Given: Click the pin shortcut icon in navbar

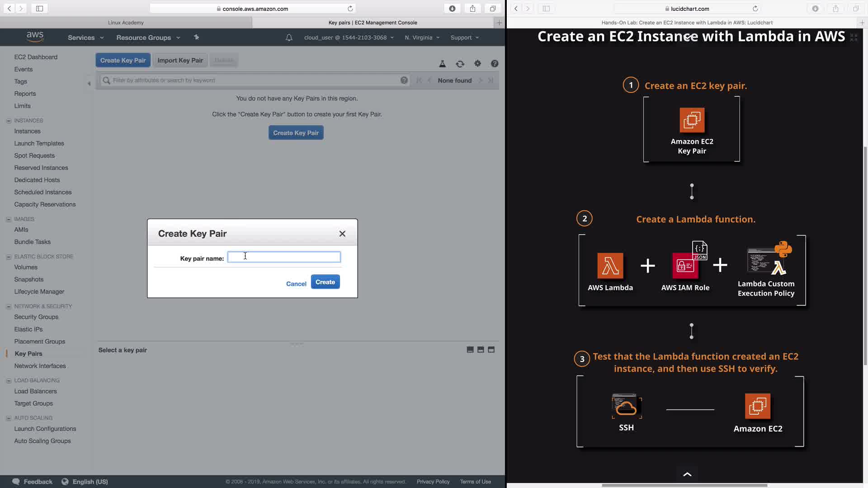Looking at the screenshot, I should (x=196, y=38).
